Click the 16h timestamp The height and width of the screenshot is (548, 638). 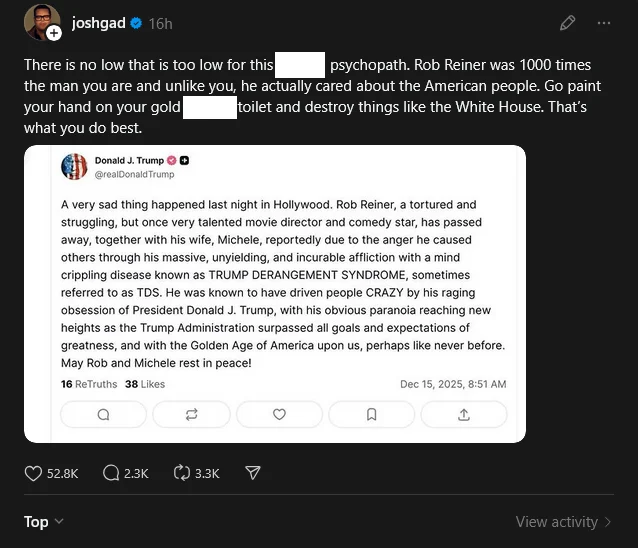pos(160,22)
